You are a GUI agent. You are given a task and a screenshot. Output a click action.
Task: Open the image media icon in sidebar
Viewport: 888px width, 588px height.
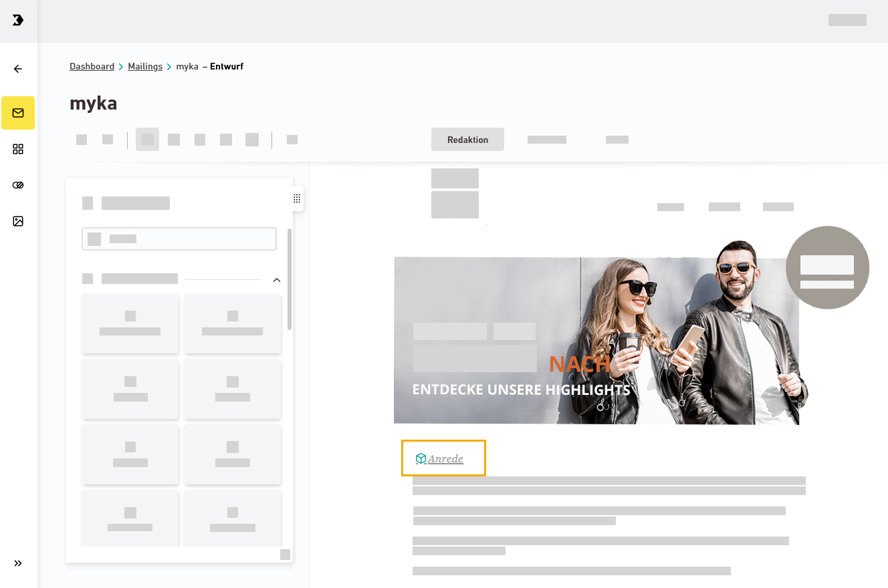18,221
